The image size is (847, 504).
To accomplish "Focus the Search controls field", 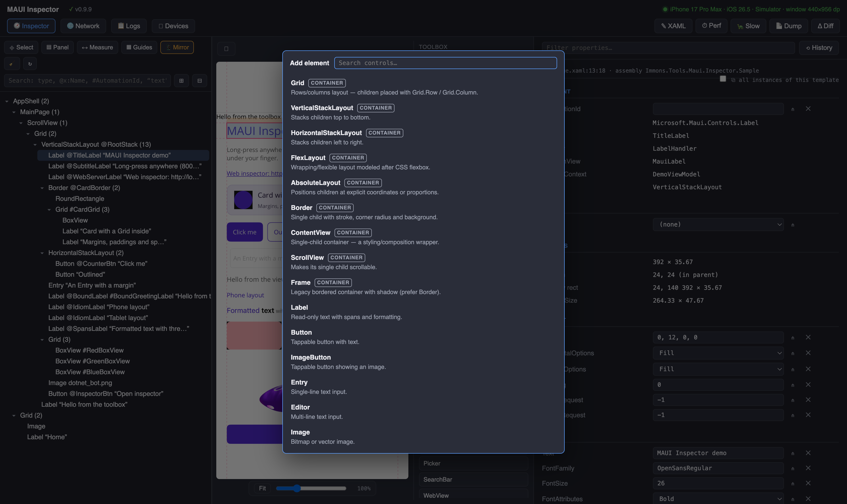I will point(445,63).
